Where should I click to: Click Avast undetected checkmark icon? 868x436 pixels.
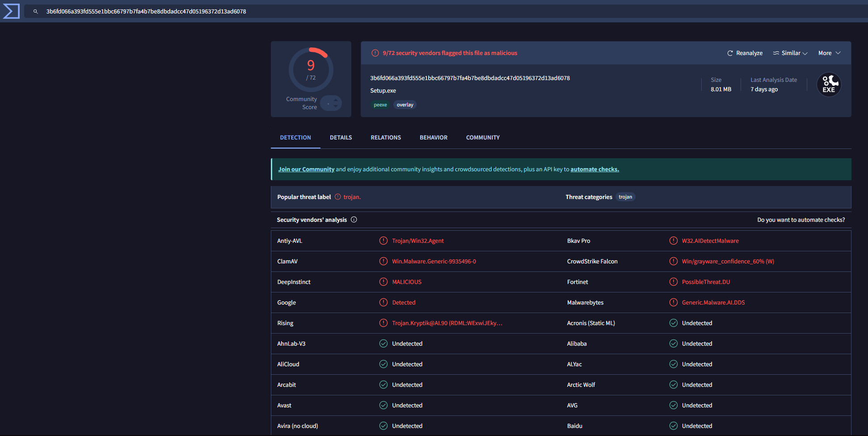click(x=383, y=405)
